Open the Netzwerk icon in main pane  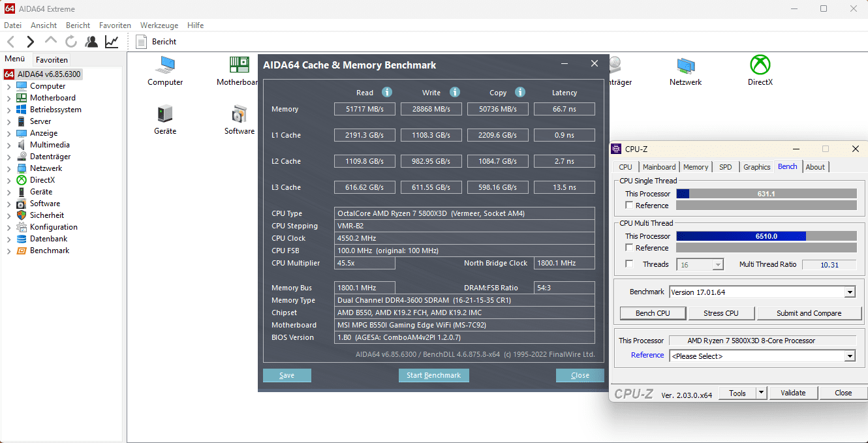click(x=686, y=71)
